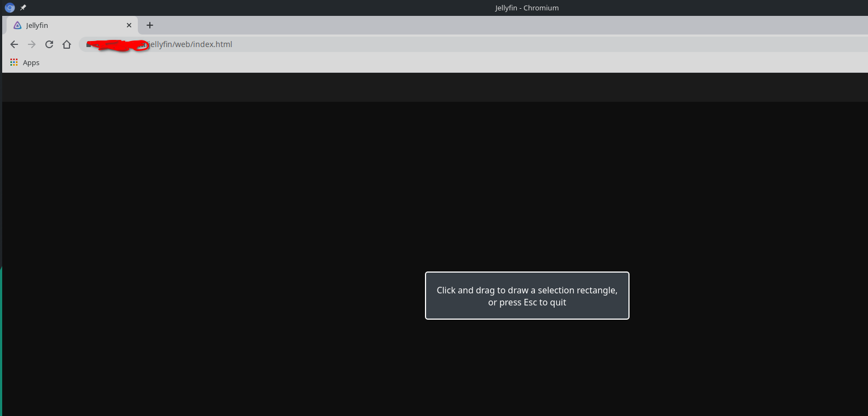Click the Jellyfin favicon in the tab
The width and height of the screenshot is (868, 416).
[x=18, y=25]
